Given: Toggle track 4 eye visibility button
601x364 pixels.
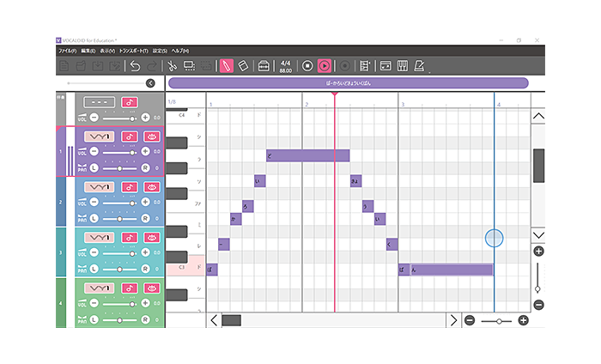Looking at the screenshot, I should tap(152, 288).
